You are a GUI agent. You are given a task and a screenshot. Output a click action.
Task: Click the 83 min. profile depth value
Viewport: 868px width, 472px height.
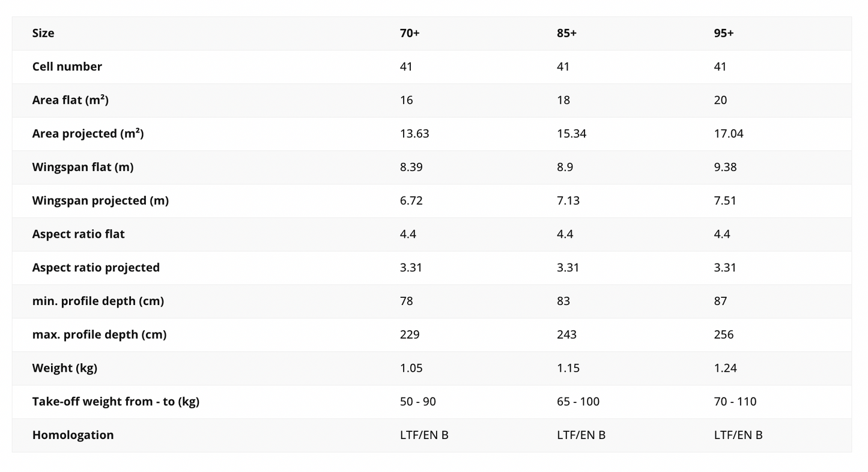tap(563, 301)
